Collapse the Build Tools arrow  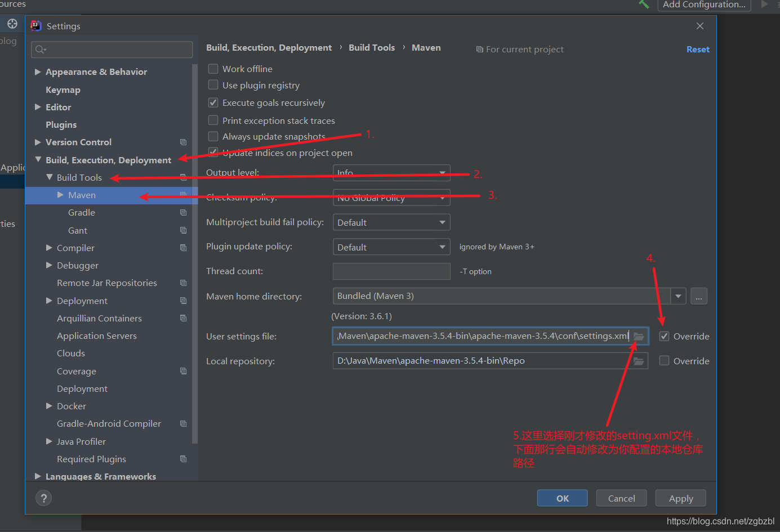[49, 177]
